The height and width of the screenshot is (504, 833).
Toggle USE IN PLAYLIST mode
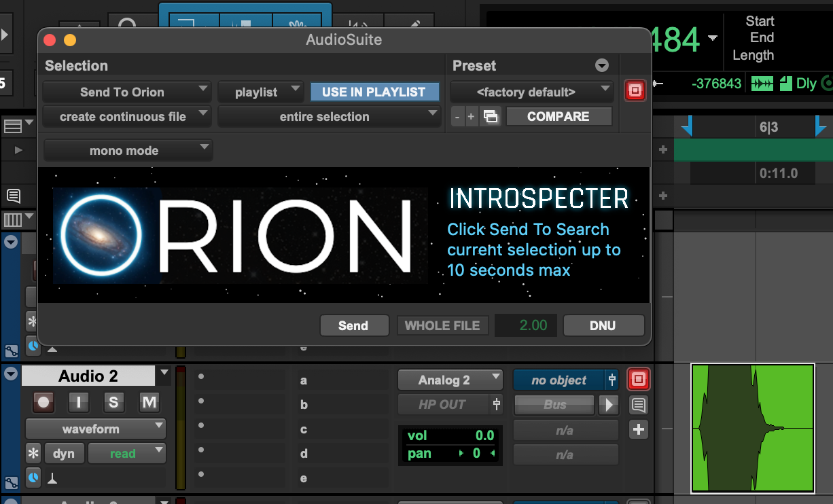click(374, 92)
